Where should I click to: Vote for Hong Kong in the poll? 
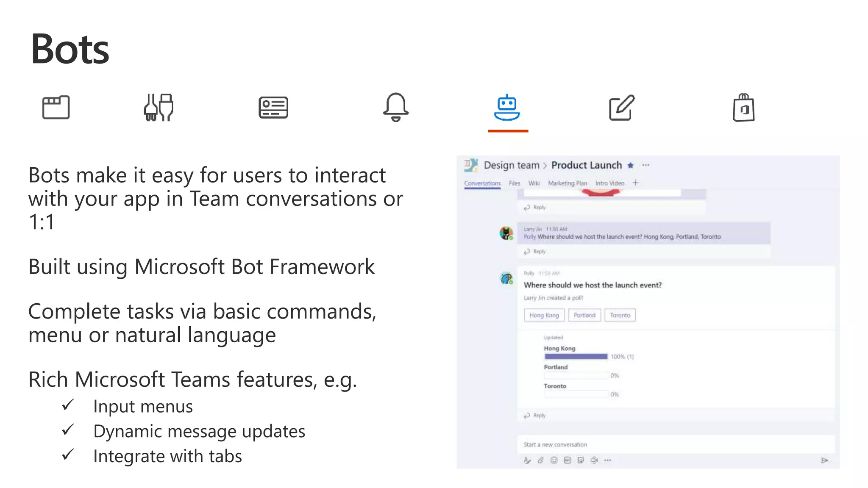[544, 315]
